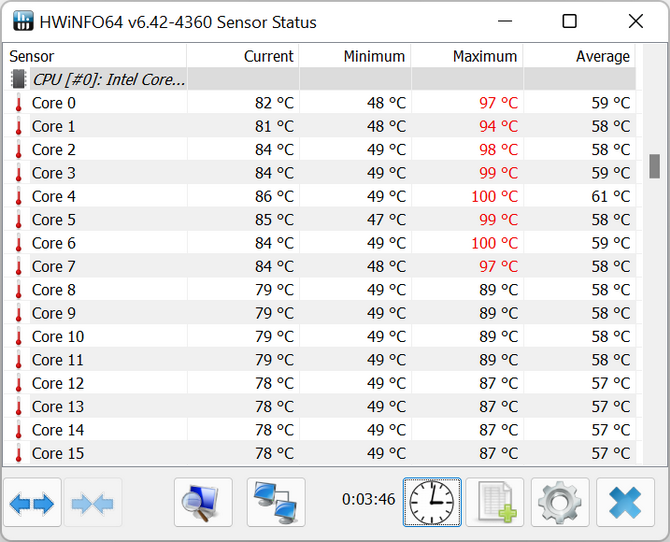670x542 pixels.
Task: Open sensor settings gear icon
Action: [560, 502]
